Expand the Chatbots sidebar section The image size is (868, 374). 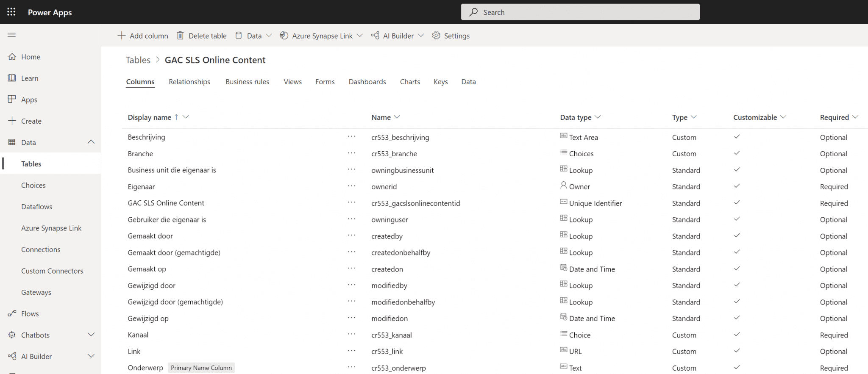[91, 335]
